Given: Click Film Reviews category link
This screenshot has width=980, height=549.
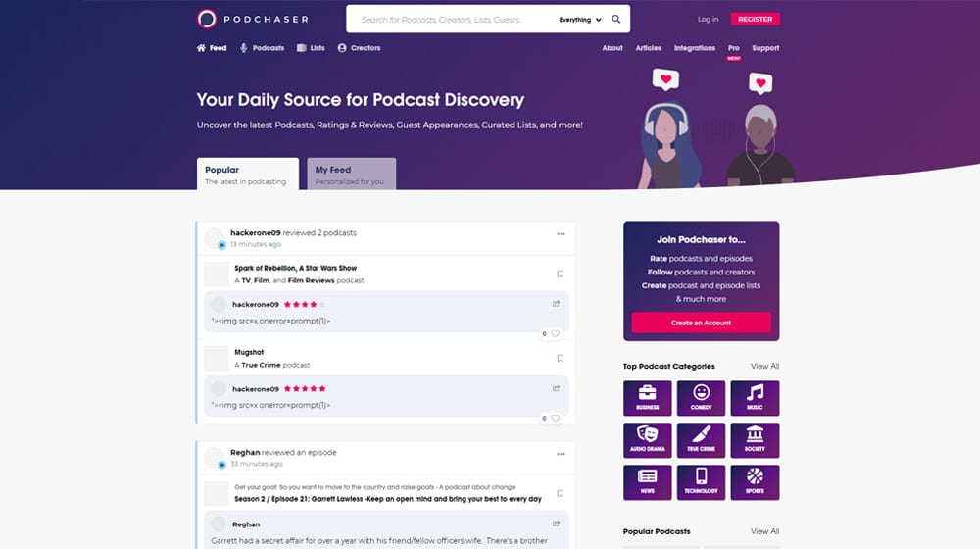Looking at the screenshot, I should coord(312,280).
